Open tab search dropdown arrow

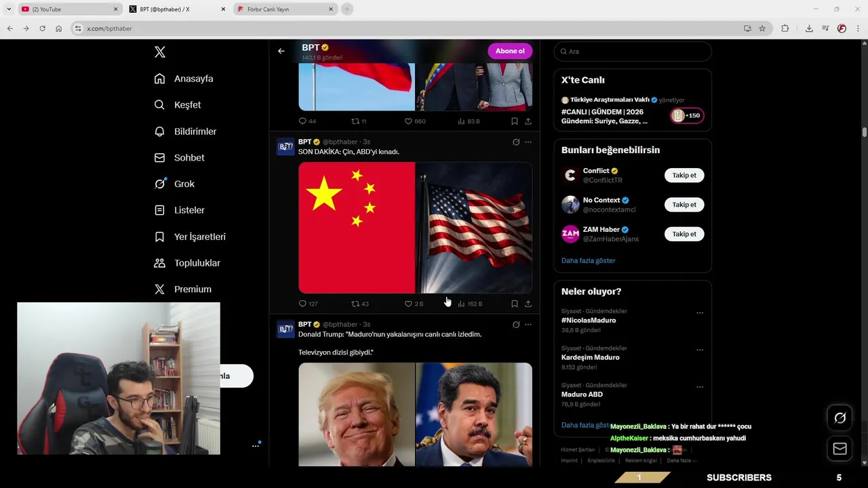click(x=8, y=9)
